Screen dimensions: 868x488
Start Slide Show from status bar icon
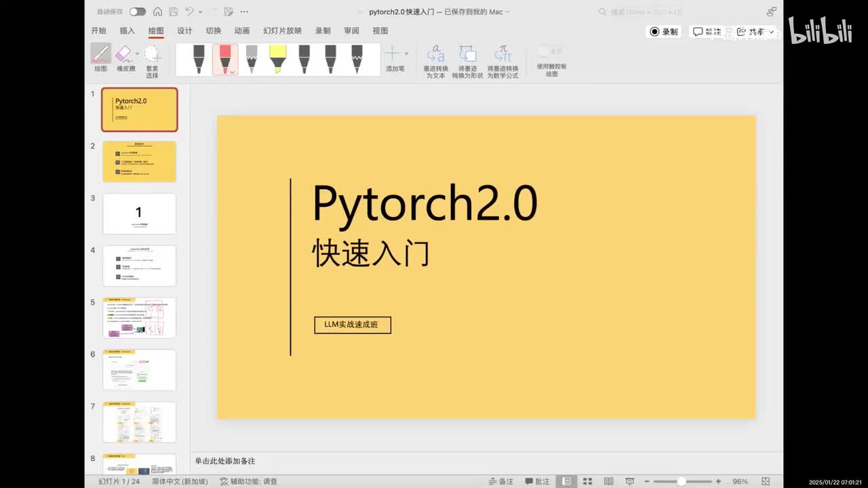tap(629, 481)
